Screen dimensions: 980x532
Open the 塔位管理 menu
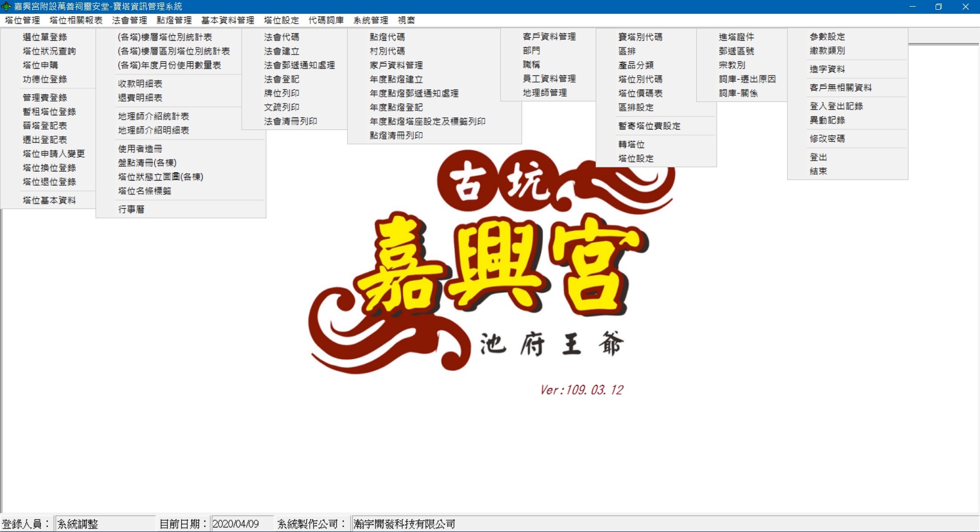click(x=22, y=20)
